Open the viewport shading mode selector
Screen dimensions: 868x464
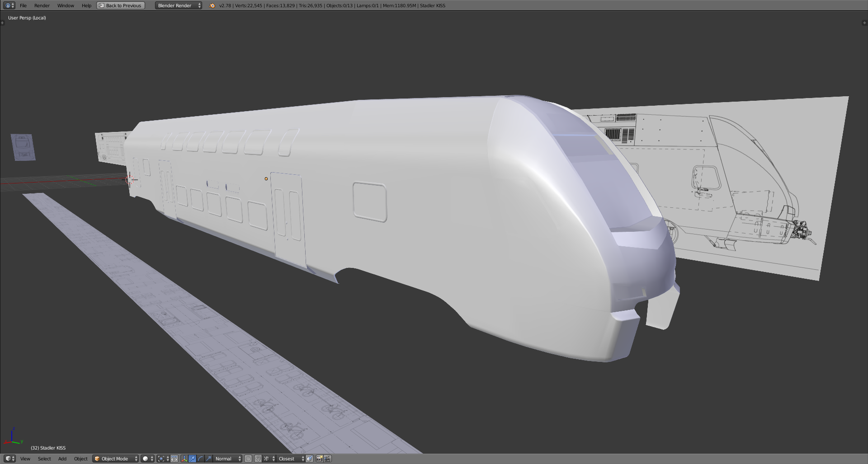pyautogui.click(x=148, y=459)
